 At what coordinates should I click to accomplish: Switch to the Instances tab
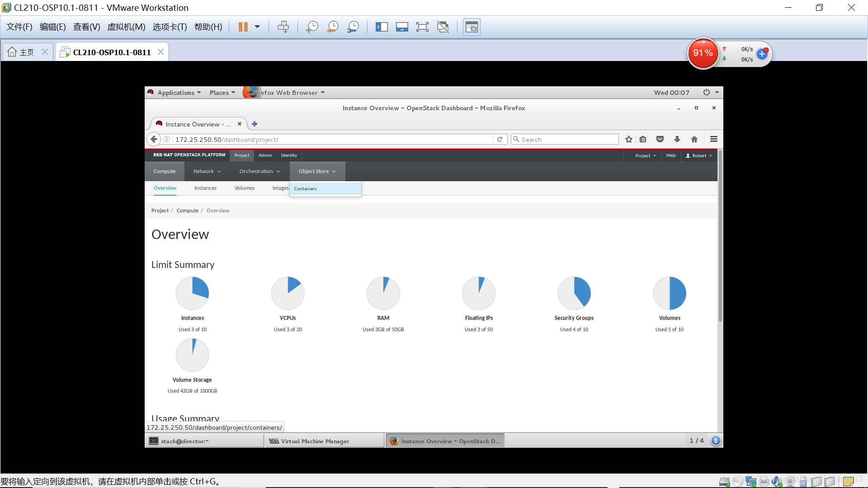point(205,188)
